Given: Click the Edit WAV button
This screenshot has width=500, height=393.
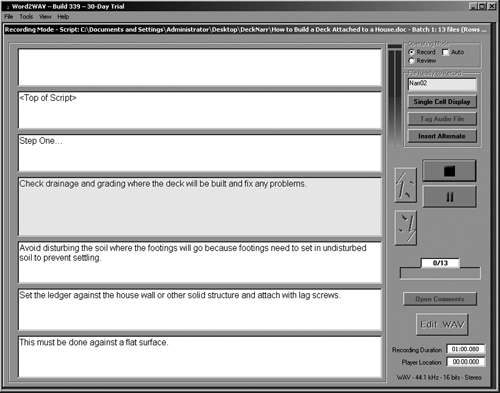Looking at the screenshot, I should point(442,324).
